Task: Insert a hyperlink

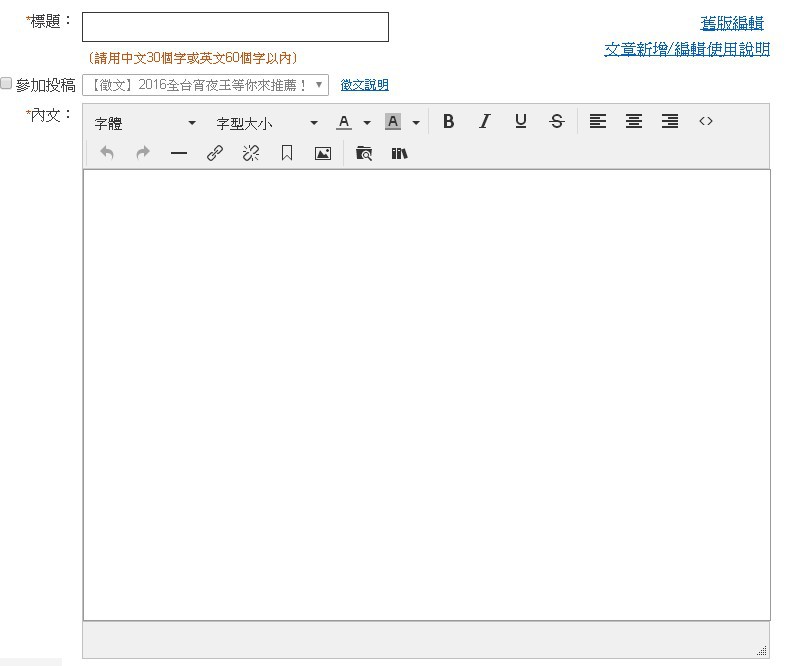Action: pyautogui.click(x=215, y=154)
